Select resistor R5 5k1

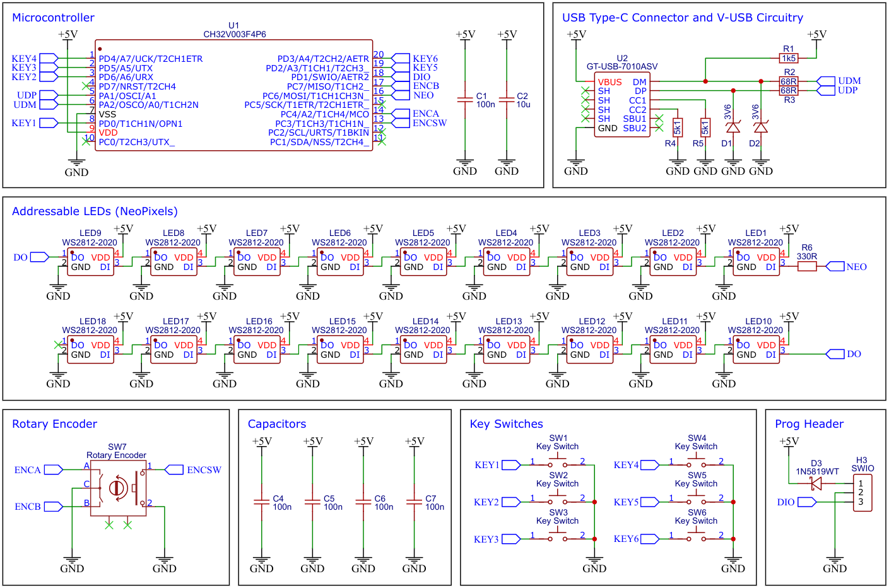point(705,127)
